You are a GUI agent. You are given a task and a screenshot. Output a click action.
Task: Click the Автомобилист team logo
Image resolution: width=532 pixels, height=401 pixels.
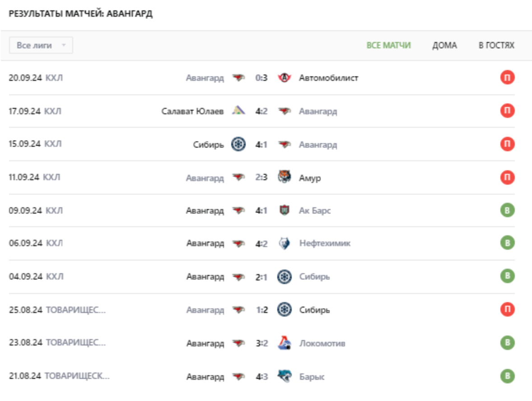pos(284,78)
